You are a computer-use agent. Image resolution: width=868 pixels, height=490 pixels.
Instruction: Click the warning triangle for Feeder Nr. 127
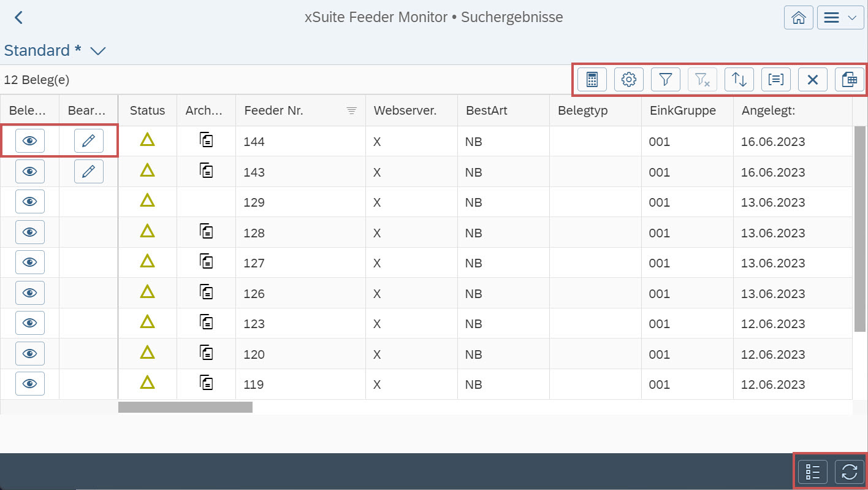(147, 262)
